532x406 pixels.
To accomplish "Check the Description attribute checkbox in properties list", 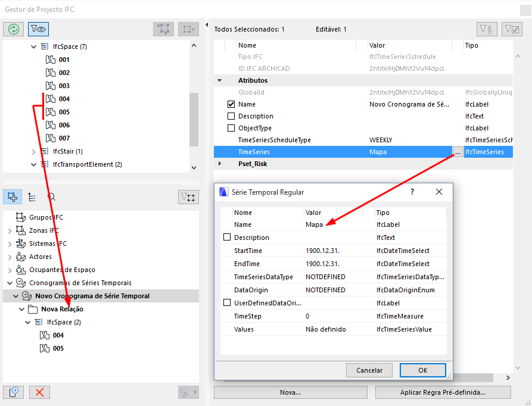I will [x=231, y=116].
